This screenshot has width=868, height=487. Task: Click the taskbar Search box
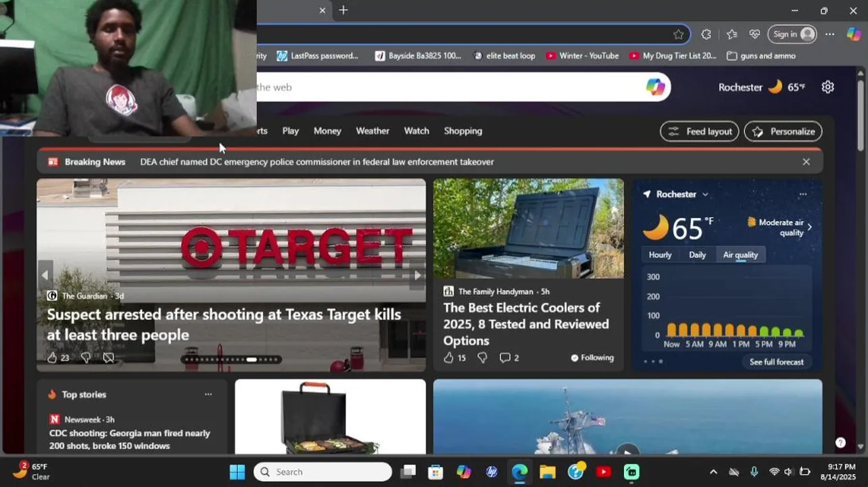(x=322, y=472)
